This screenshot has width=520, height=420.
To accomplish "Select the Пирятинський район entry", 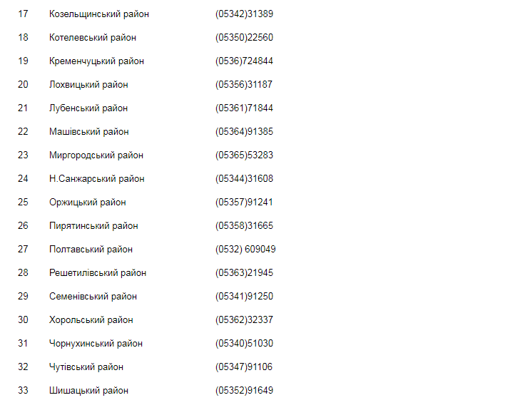I will pyautogui.click(x=93, y=226).
